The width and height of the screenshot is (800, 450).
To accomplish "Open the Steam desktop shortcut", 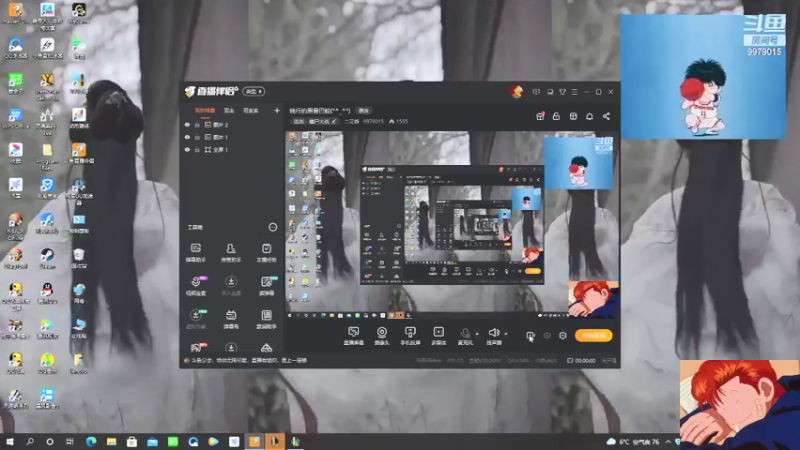I will tap(47, 258).
